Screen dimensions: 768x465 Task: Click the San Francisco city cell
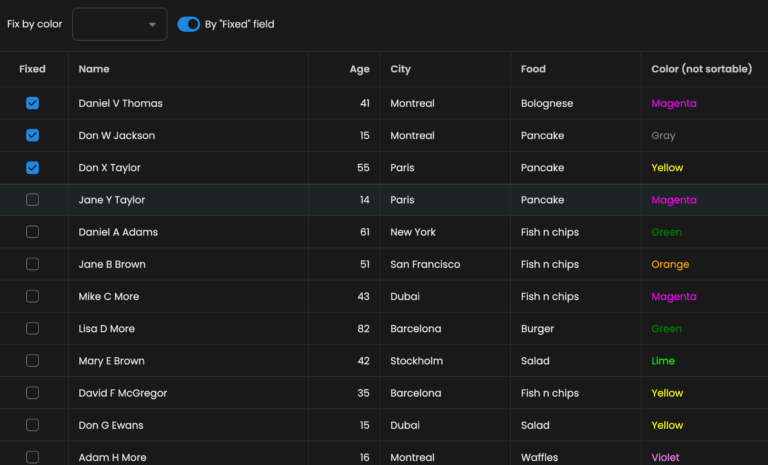tap(425, 264)
